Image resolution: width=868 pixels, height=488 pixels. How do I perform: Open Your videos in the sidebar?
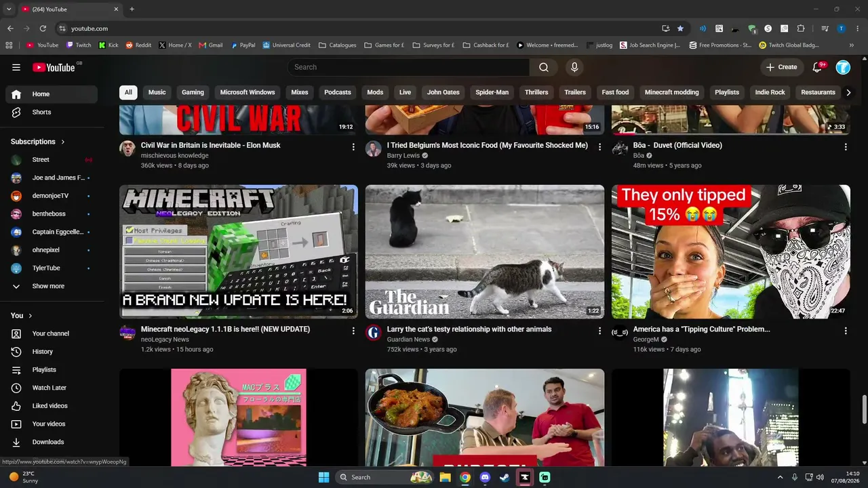(x=52, y=424)
